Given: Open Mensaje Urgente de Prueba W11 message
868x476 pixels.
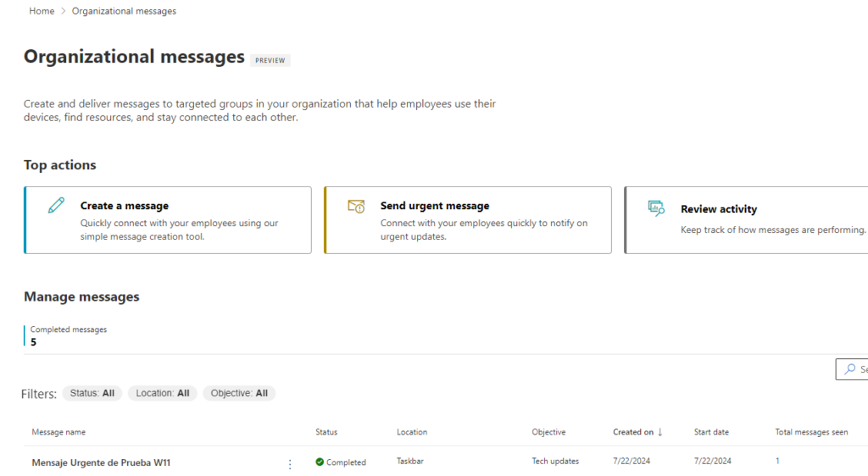Looking at the screenshot, I should pyautogui.click(x=101, y=462).
